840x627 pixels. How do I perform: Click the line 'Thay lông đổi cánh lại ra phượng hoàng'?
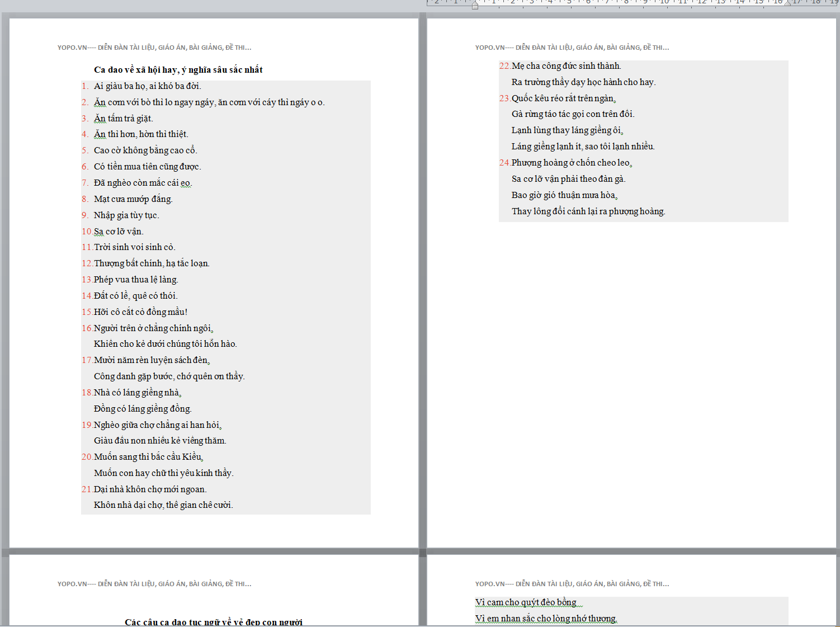pos(588,211)
